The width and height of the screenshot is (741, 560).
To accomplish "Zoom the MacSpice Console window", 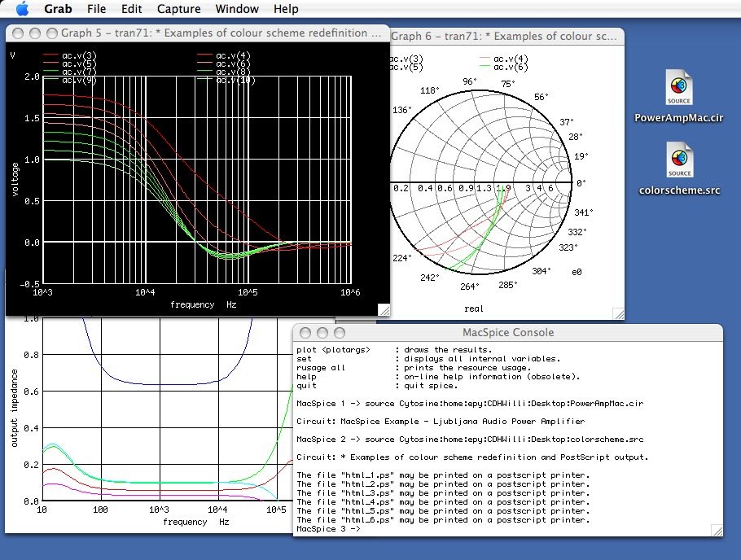I will [x=338, y=333].
